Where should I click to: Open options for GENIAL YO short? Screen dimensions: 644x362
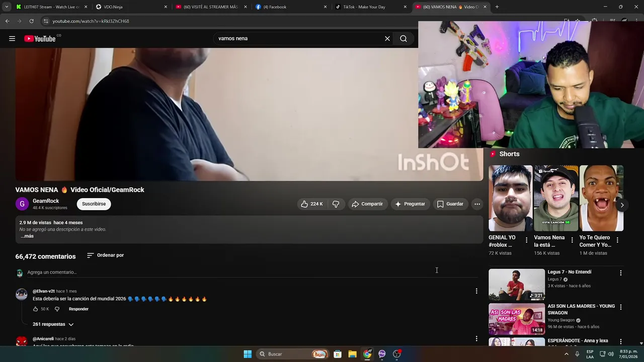pyautogui.click(x=526, y=240)
